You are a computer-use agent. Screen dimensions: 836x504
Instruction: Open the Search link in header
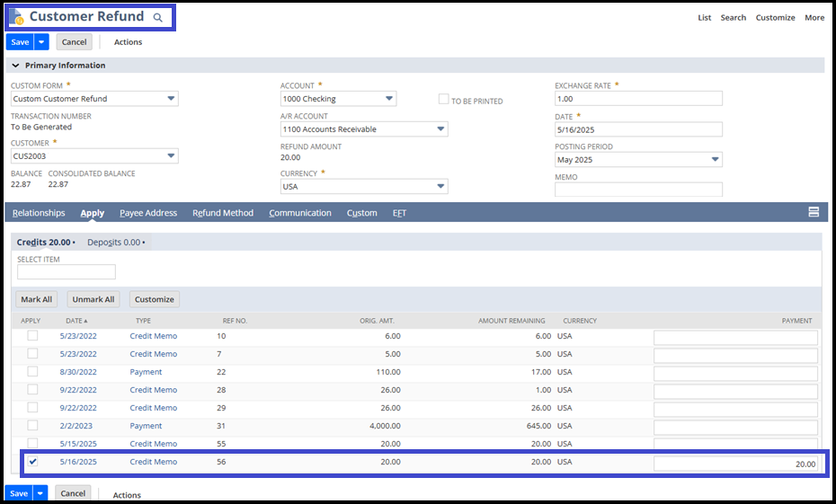point(734,18)
